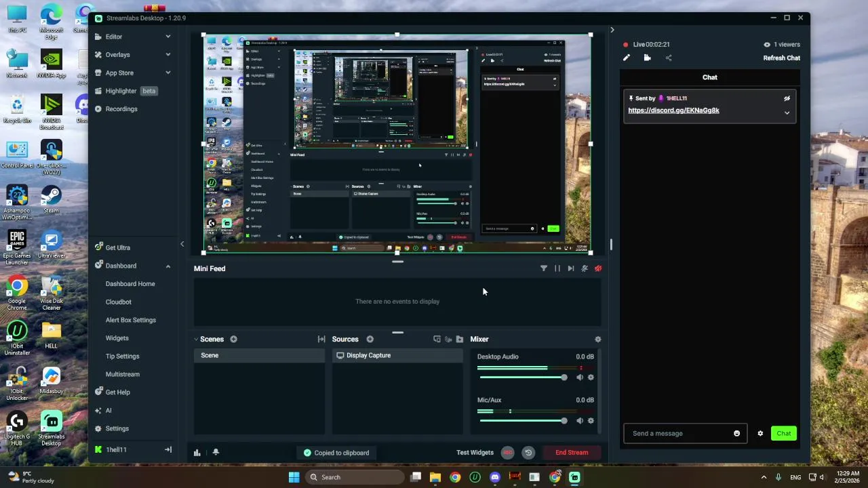Open the chat emoji picker
This screenshot has width=868, height=488.
point(737,434)
